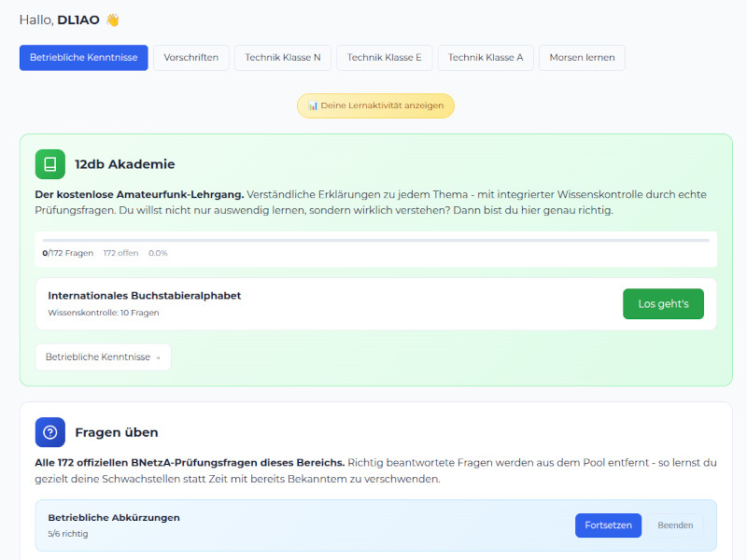Switch to the Vorschriften tab
This screenshot has height=560, width=747.
point(190,57)
